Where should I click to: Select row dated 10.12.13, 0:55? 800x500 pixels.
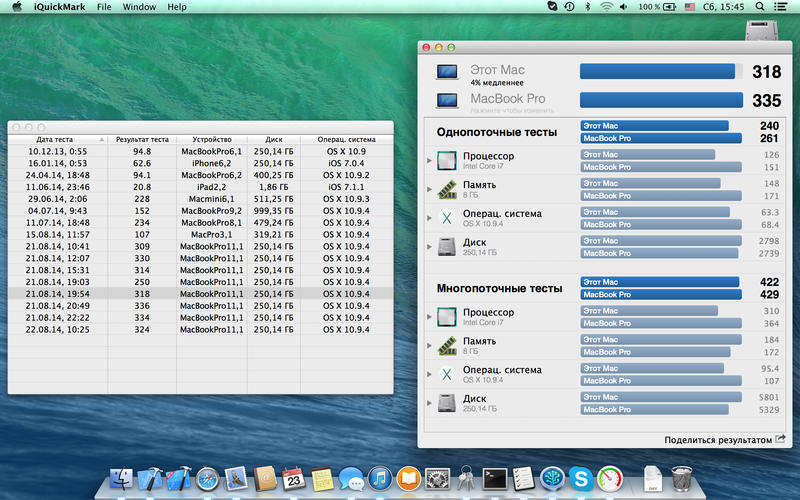point(201,152)
